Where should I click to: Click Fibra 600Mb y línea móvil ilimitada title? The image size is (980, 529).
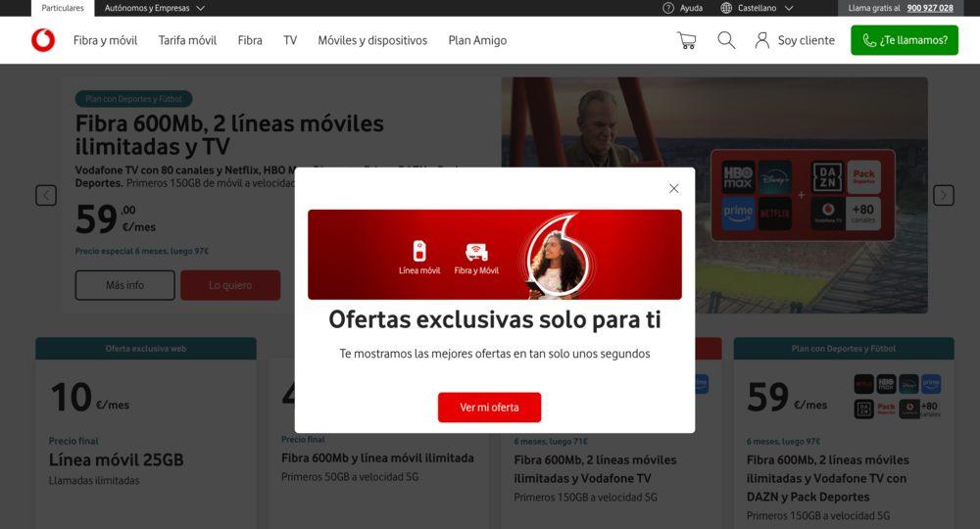tap(377, 457)
